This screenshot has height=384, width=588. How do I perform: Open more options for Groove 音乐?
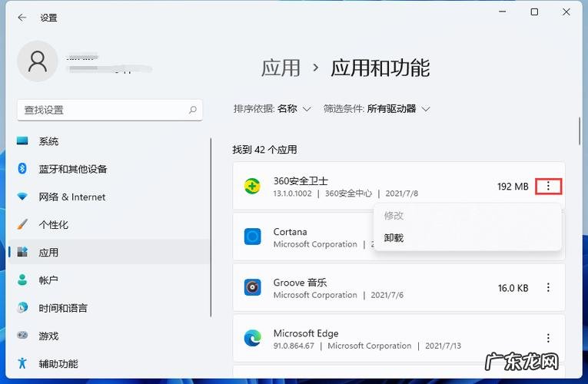(548, 288)
